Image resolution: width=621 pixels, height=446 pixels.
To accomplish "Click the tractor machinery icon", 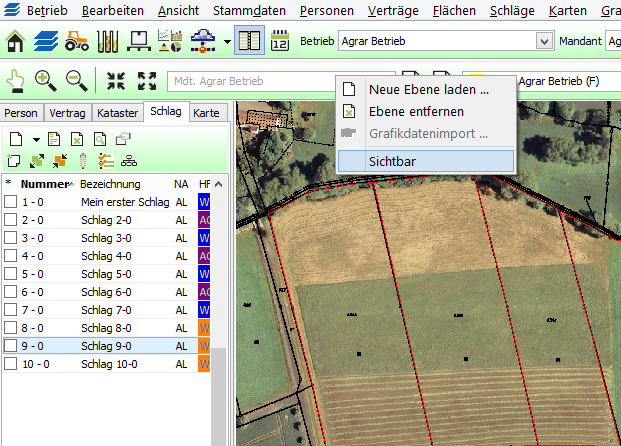I will [77, 41].
